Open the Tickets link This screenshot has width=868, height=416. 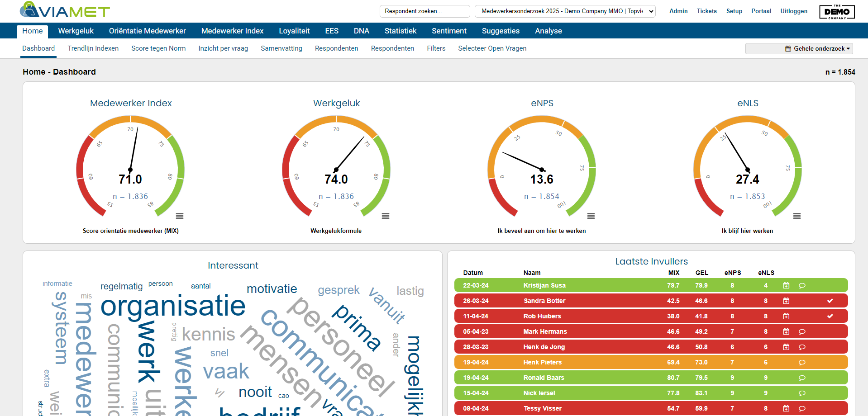click(707, 11)
